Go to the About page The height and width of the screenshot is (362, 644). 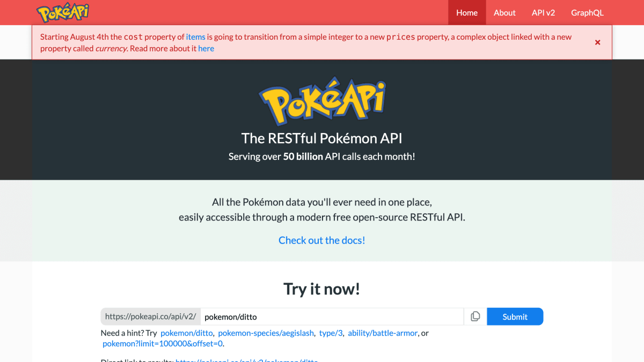pos(504,12)
